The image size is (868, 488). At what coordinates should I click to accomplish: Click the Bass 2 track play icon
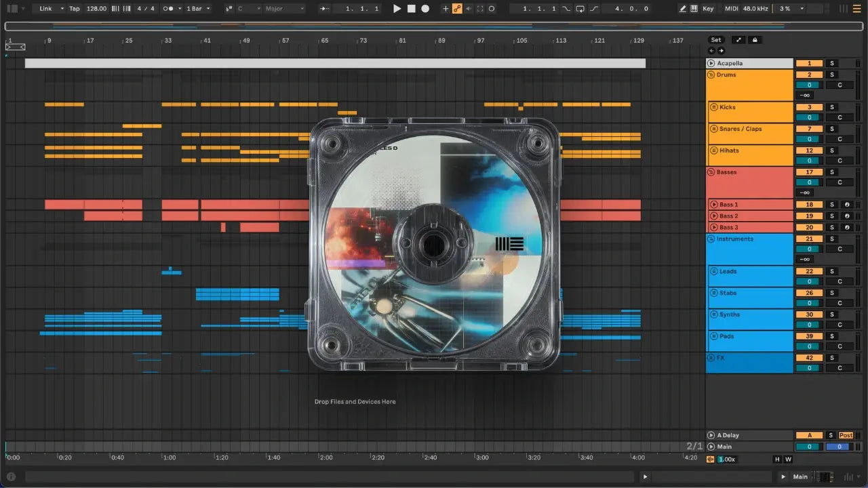(x=713, y=216)
